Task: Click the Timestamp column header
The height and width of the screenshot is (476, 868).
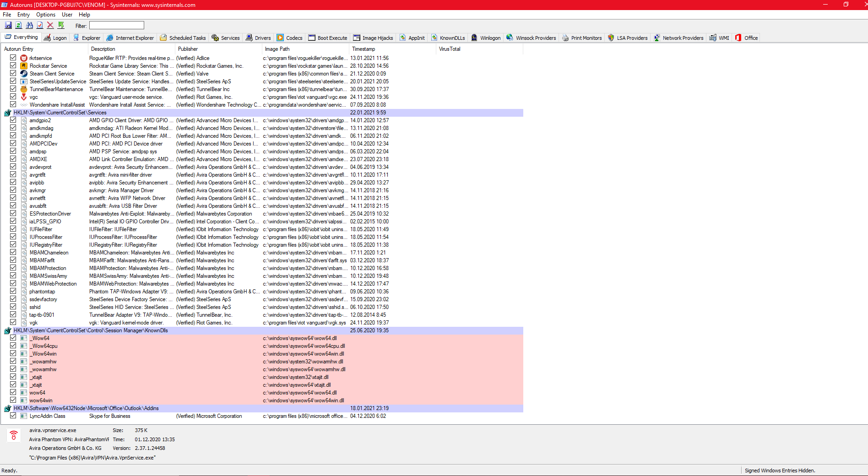Action: 363,49
